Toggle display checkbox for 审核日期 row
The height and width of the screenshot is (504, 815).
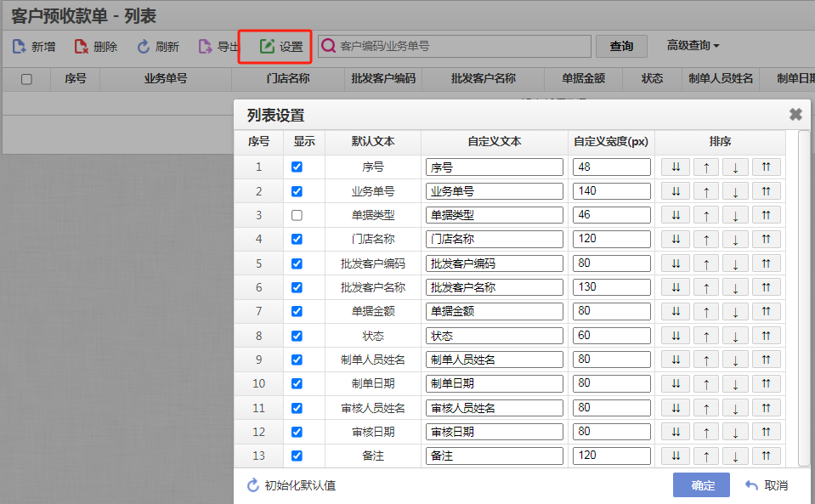coord(297,432)
